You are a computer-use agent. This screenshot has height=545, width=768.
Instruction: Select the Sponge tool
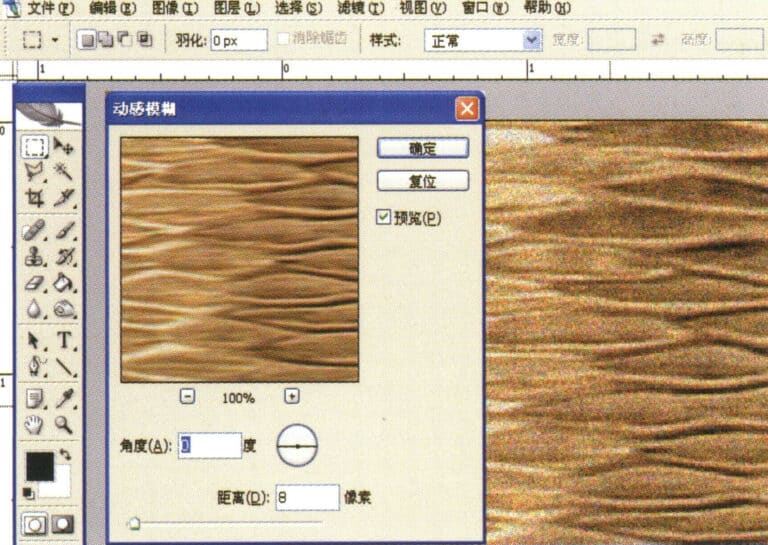tap(64, 309)
